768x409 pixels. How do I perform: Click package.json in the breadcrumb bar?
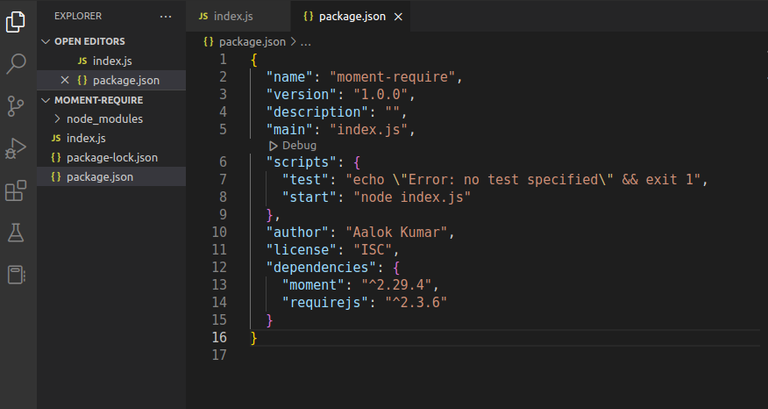pyautogui.click(x=251, y=42)
